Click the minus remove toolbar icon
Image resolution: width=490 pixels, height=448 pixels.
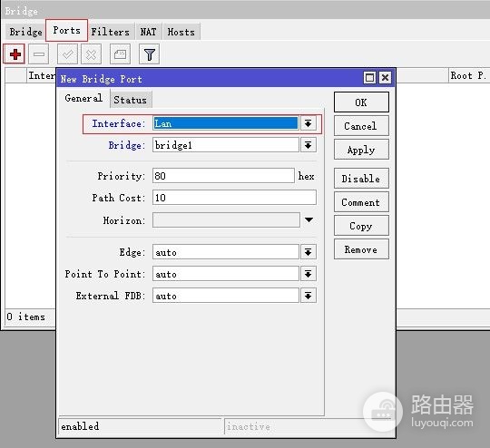click(39, 54)
